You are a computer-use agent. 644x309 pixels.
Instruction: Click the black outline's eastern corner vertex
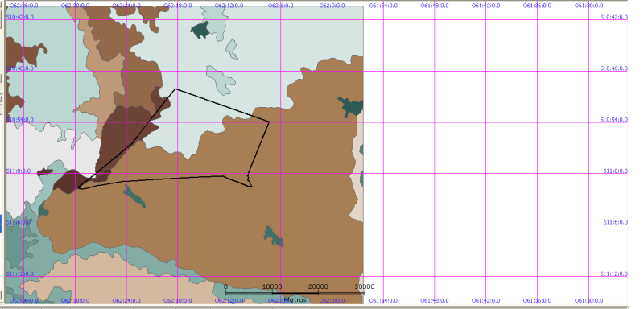click(x=269, y=122)
